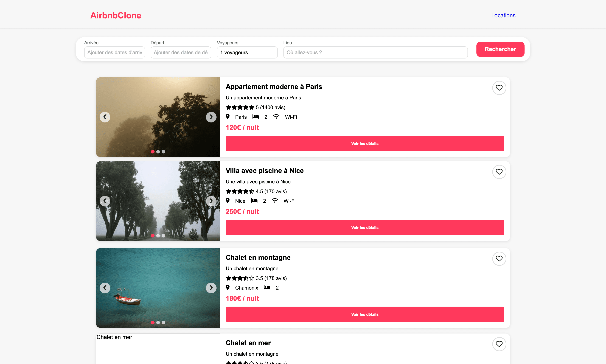Show previous photo of Chalet en montagne
Viewport: 606px width, 364px height.
pos(105,288)
